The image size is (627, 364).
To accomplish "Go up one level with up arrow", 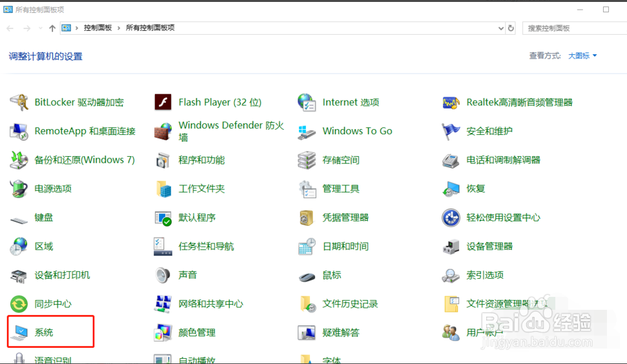I will [52, 28].
